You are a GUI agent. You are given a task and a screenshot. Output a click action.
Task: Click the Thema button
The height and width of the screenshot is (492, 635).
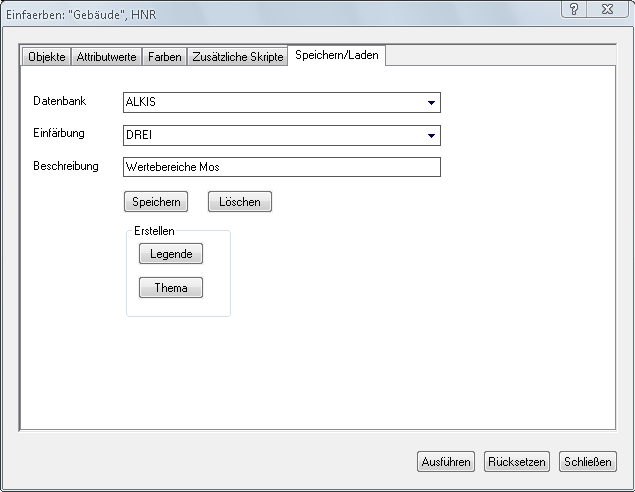[171, 288]
